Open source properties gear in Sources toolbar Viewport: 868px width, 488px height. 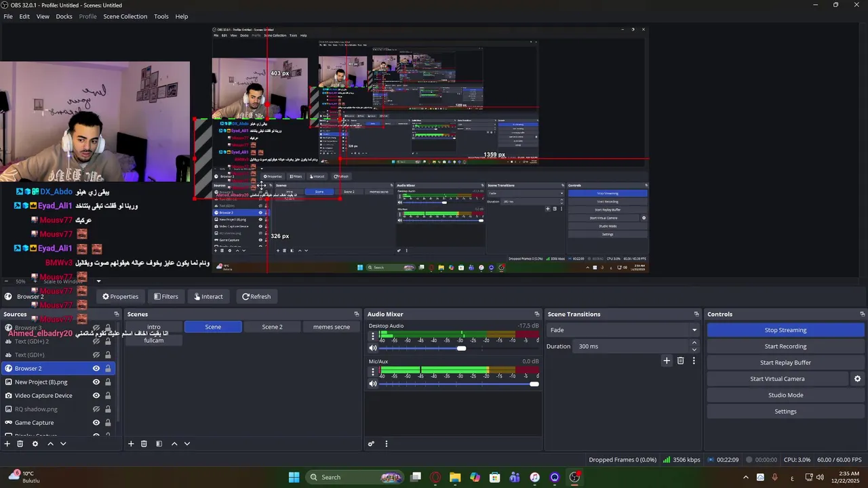pos(35,444)
